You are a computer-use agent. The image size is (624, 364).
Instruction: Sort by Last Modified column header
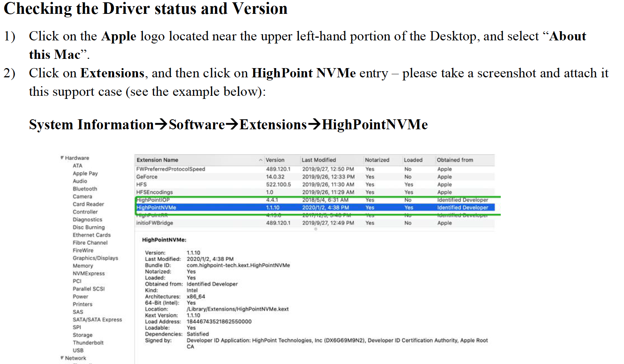coord(319,160)
